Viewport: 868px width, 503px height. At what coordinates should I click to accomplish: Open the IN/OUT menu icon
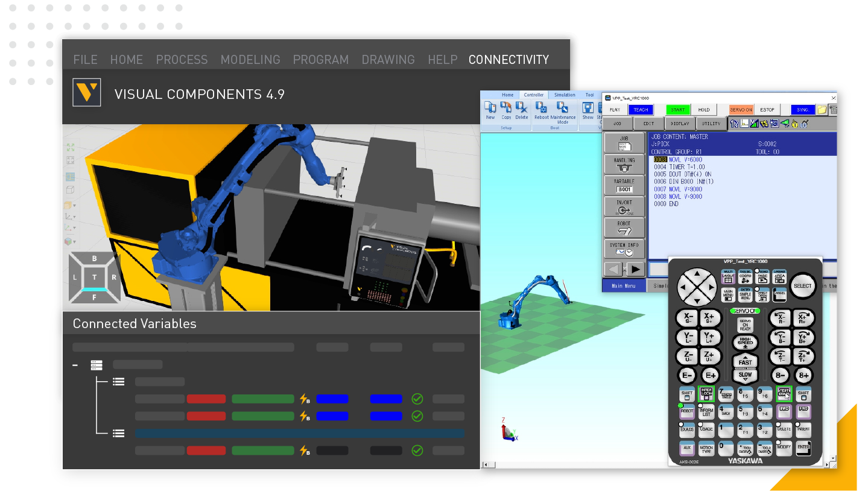[624, 206]
